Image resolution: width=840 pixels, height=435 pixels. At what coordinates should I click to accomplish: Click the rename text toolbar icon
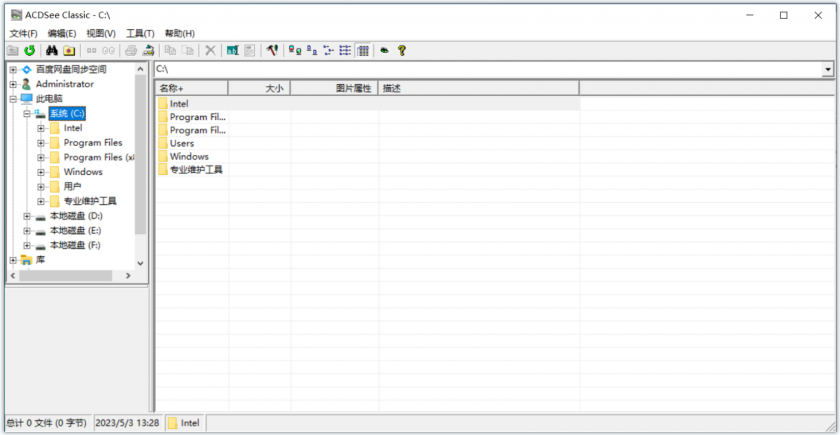[232, 51]
